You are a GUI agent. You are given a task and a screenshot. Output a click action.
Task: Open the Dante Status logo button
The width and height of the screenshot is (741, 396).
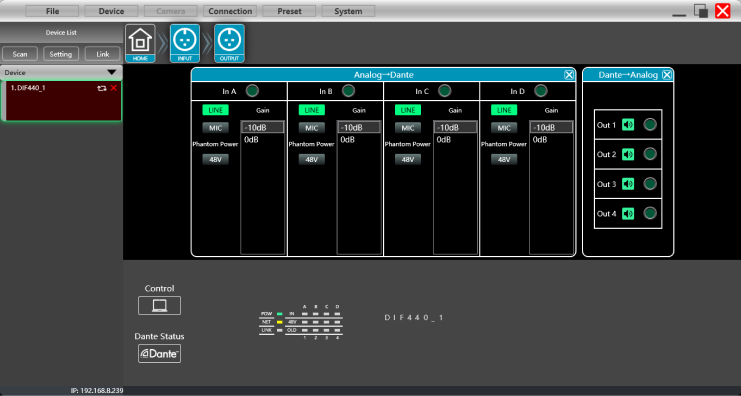(159, 353)
